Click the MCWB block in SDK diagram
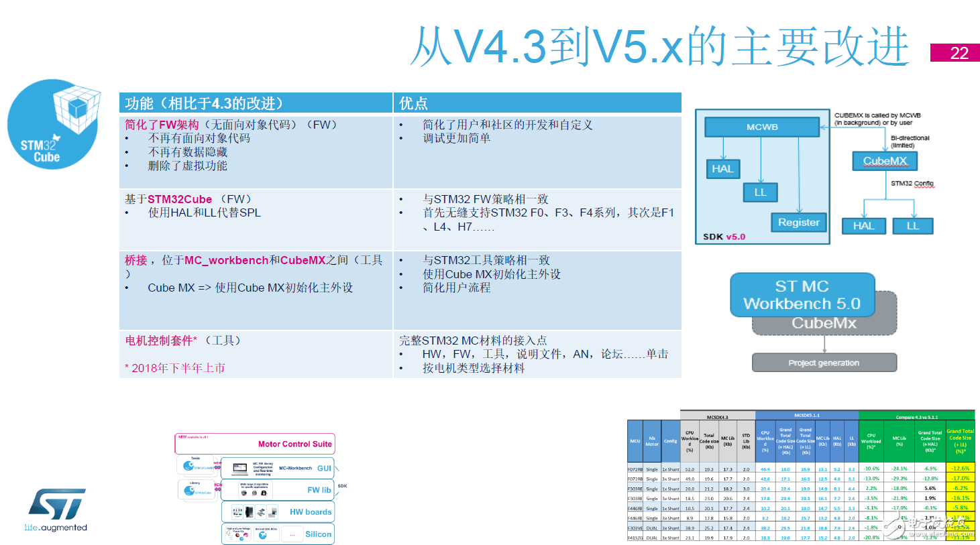This screenshot has width=980, height=545. click(x=762, y=127)
